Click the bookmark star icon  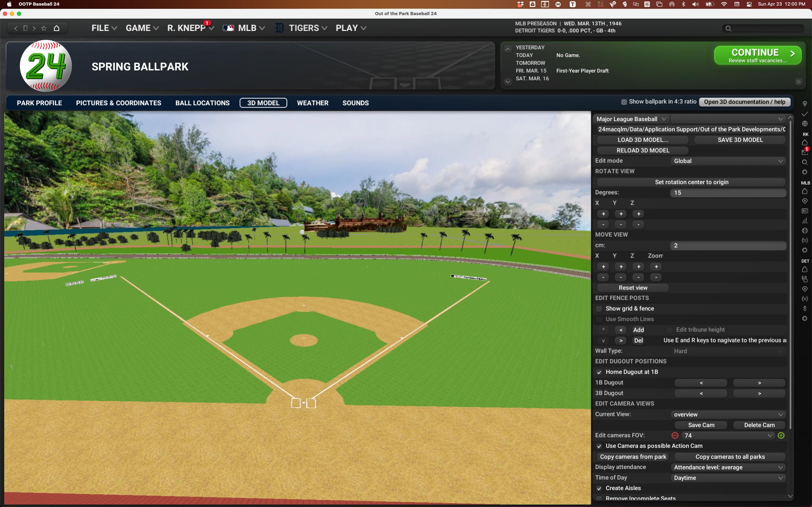tap(44, 28)
